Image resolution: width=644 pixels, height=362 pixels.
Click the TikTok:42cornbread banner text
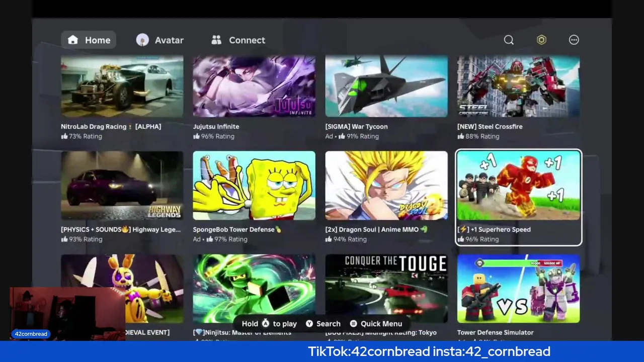pos(369,351)
